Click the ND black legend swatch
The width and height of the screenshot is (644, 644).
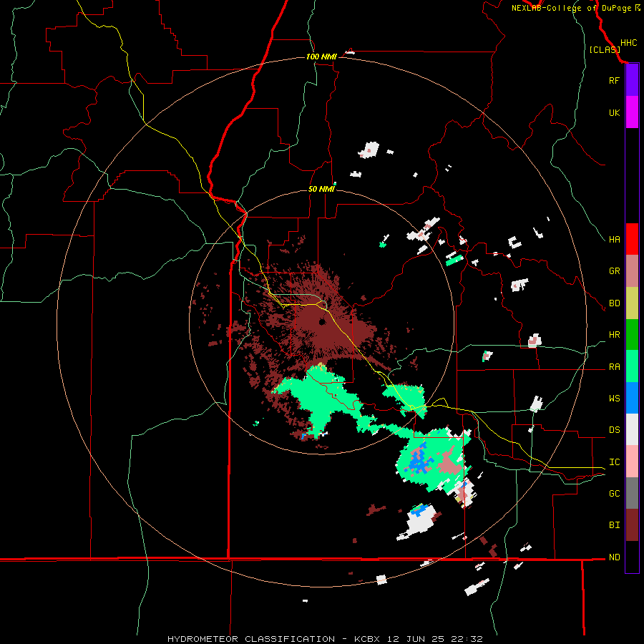pos(632,557)
